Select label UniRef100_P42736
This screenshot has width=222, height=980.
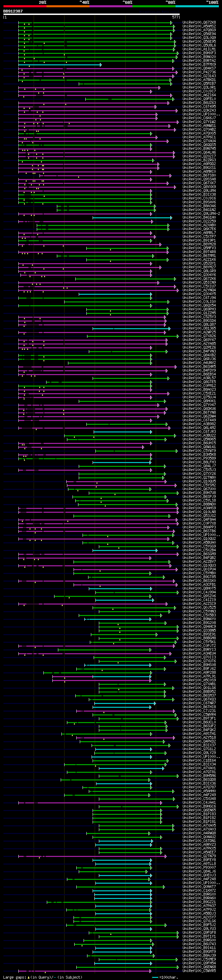point(199,72)
